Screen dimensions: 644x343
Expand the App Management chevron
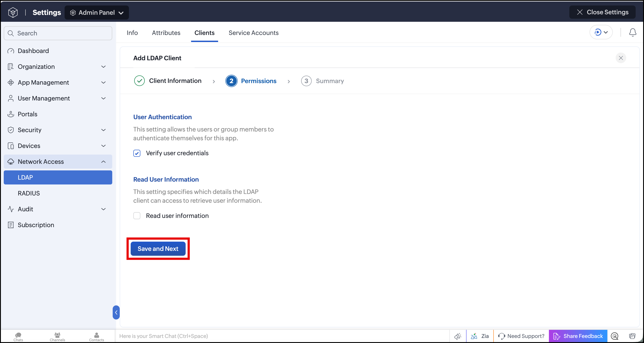click(103, 82)
